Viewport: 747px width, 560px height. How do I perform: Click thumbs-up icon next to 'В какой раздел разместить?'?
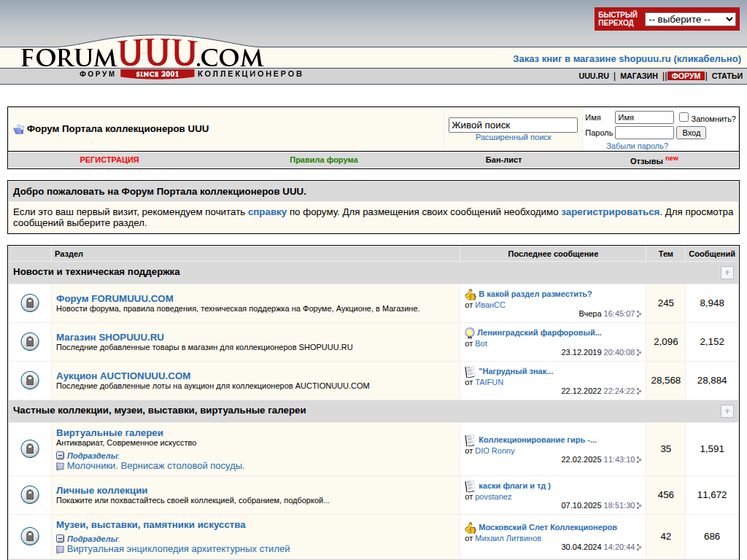point(471,295)
